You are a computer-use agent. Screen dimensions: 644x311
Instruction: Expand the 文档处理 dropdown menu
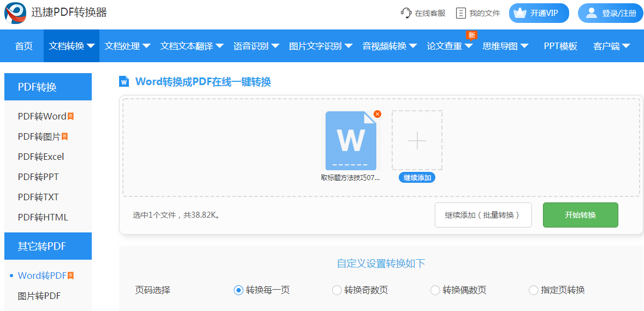tap(127, 46)
